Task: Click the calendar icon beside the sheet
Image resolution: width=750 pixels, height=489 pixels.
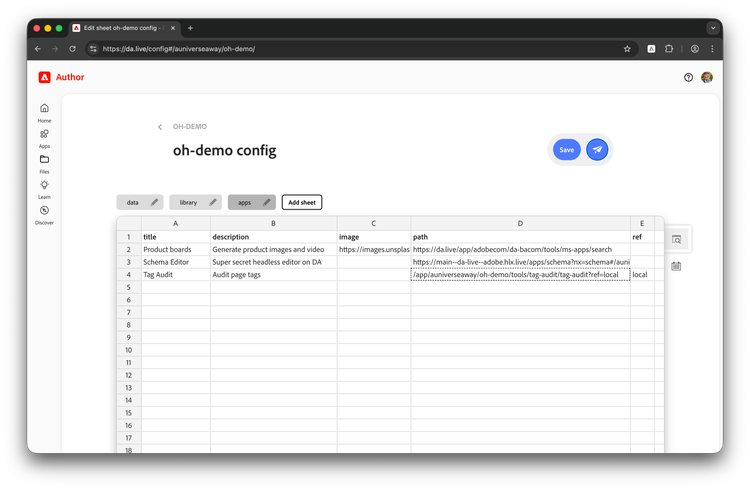Action: pyautogui.click(x=677, y=266)
